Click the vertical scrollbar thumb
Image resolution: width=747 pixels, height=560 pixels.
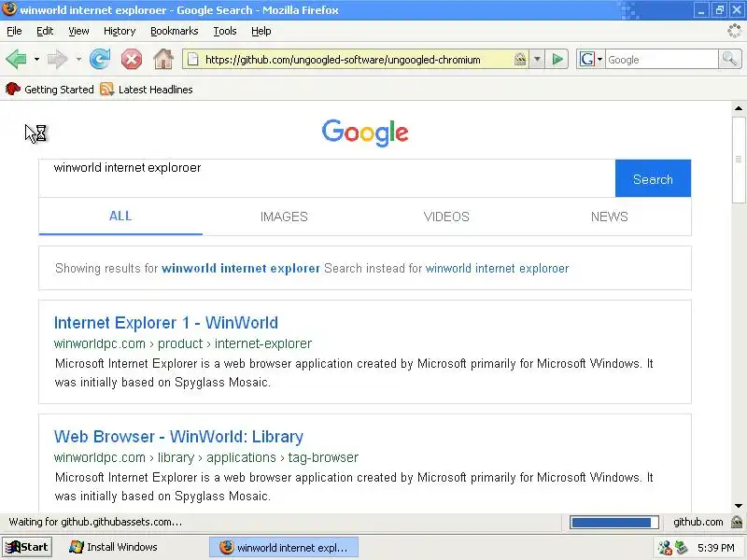739,159
